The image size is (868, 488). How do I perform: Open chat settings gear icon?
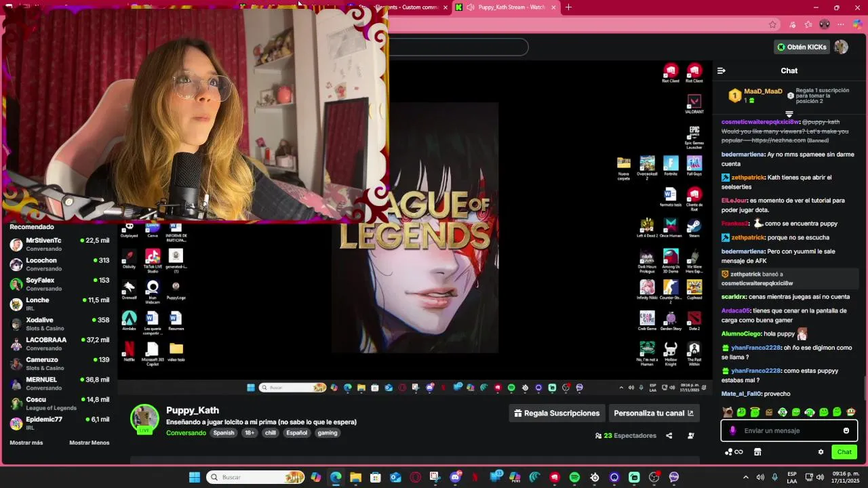821,452
